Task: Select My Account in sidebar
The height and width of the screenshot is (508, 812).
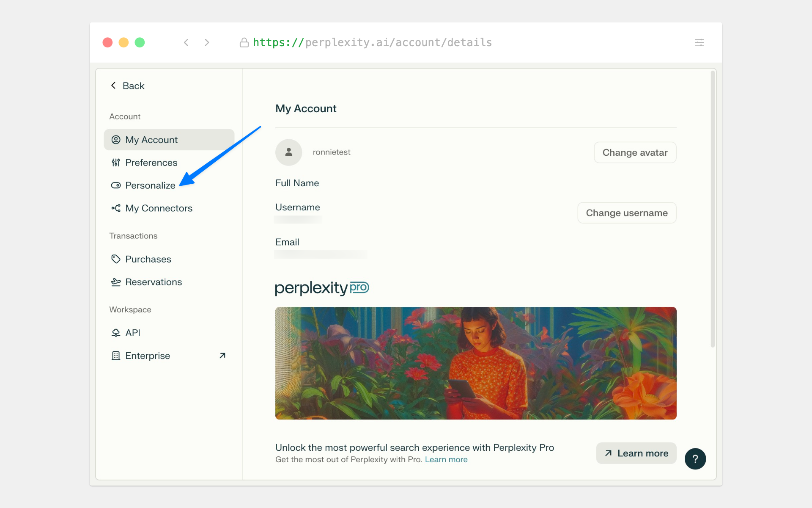Action: 151,140
